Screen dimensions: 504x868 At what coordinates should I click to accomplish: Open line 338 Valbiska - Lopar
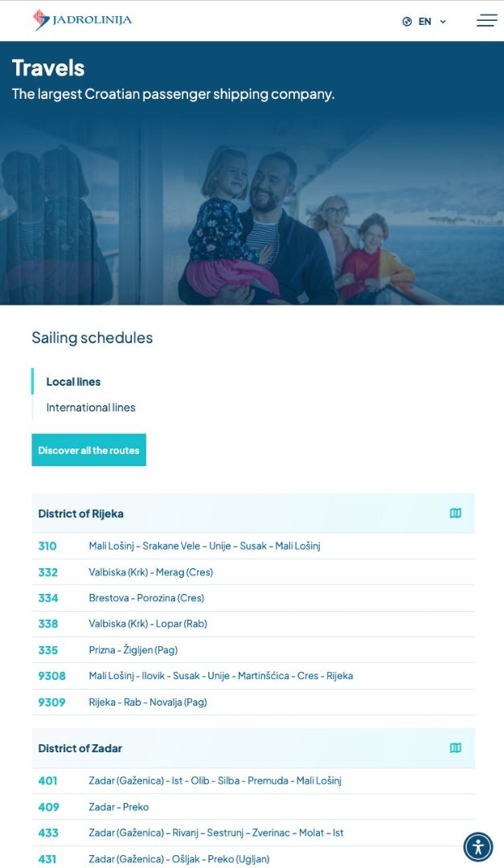[253, 624]
